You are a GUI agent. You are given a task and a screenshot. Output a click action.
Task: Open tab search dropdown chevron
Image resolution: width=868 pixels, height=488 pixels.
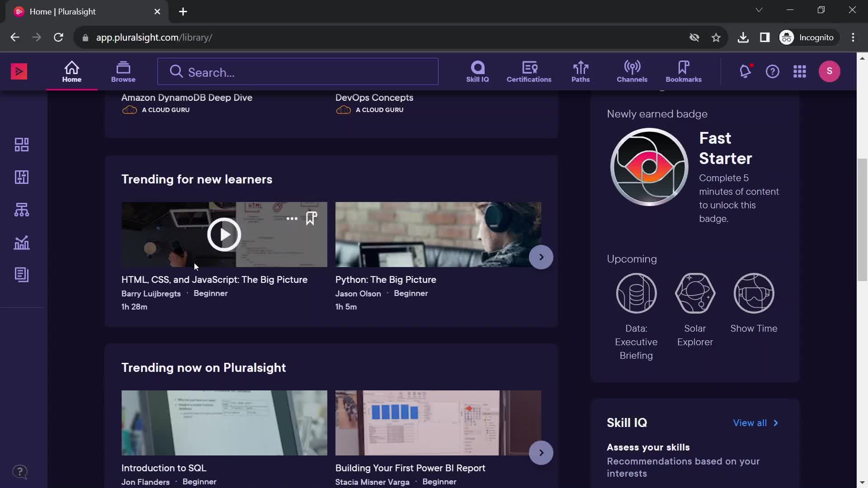tap(759, 10)
